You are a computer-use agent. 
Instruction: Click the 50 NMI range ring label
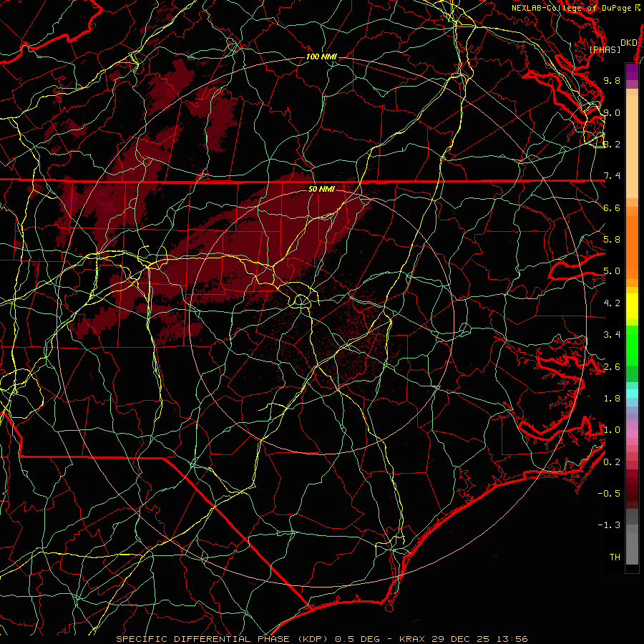[x=321, y=189]
